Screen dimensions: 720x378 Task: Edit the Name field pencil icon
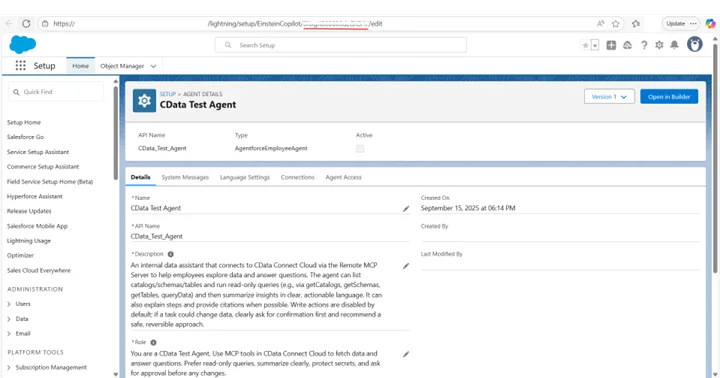pyautogui.click(x=406, y=209)
